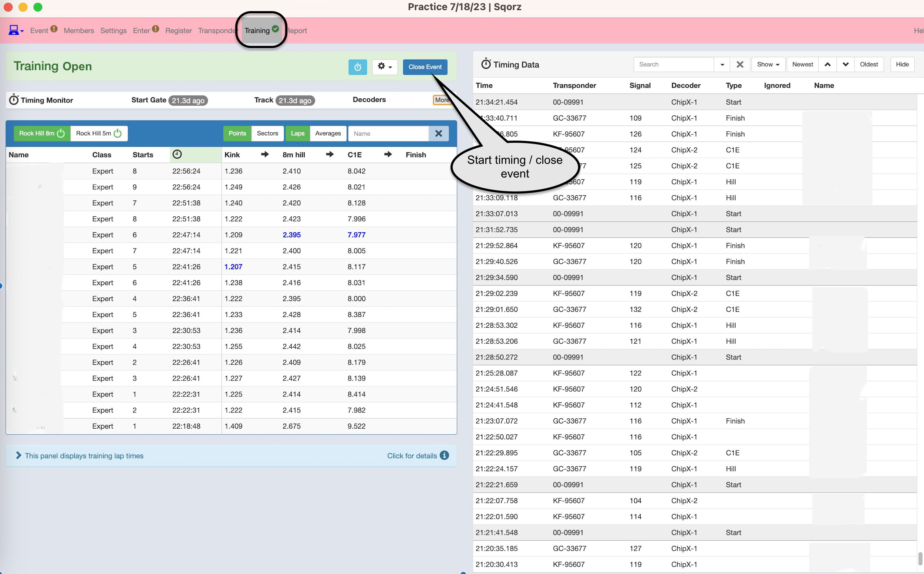Open the Settings tab
This screenshot has width=924, height=574.
(113, 30)
